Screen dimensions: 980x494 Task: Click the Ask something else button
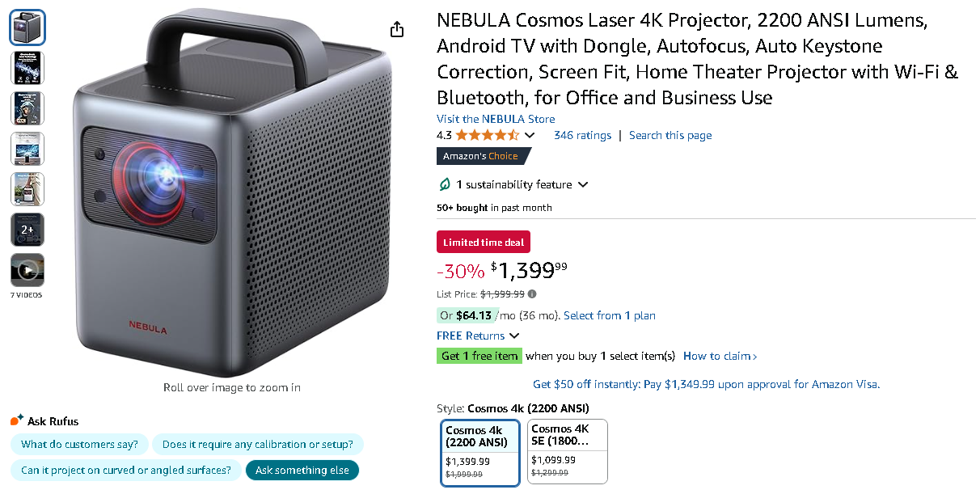click(302, 470)
